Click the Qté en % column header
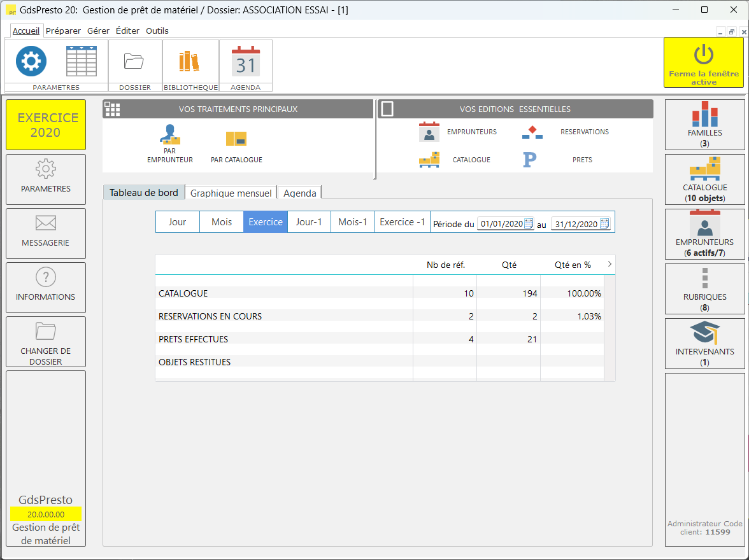The image size is (749, 560). pyautogui.click(x=572, y=265)
